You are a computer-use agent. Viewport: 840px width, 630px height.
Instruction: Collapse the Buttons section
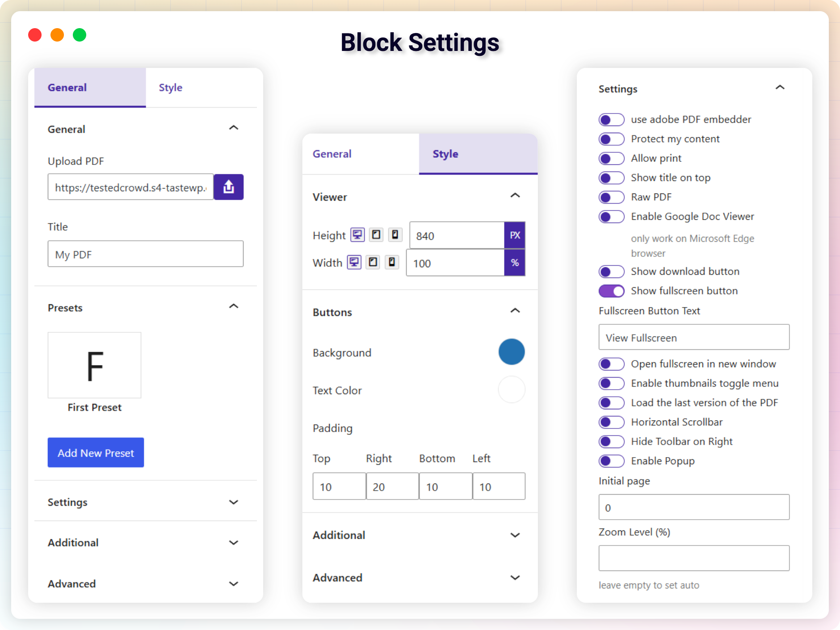pos(515,311)
